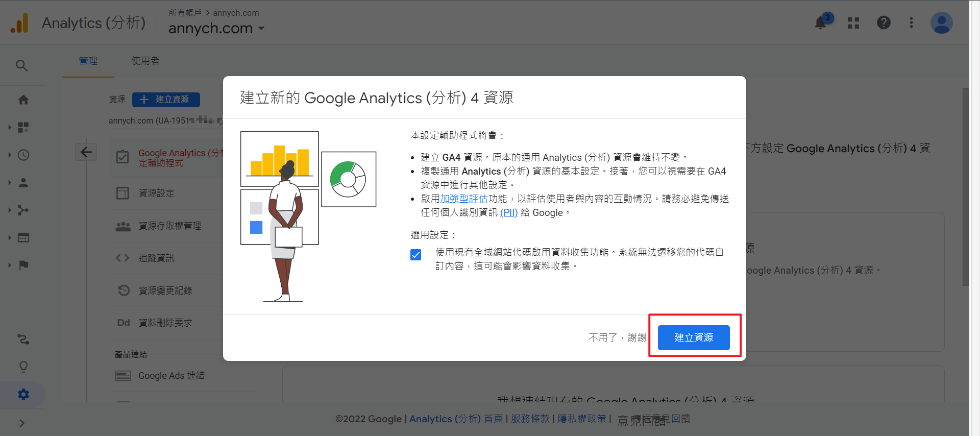
Task: Click the ＋建立資源 button behind dialog
Action: point(166,99)
